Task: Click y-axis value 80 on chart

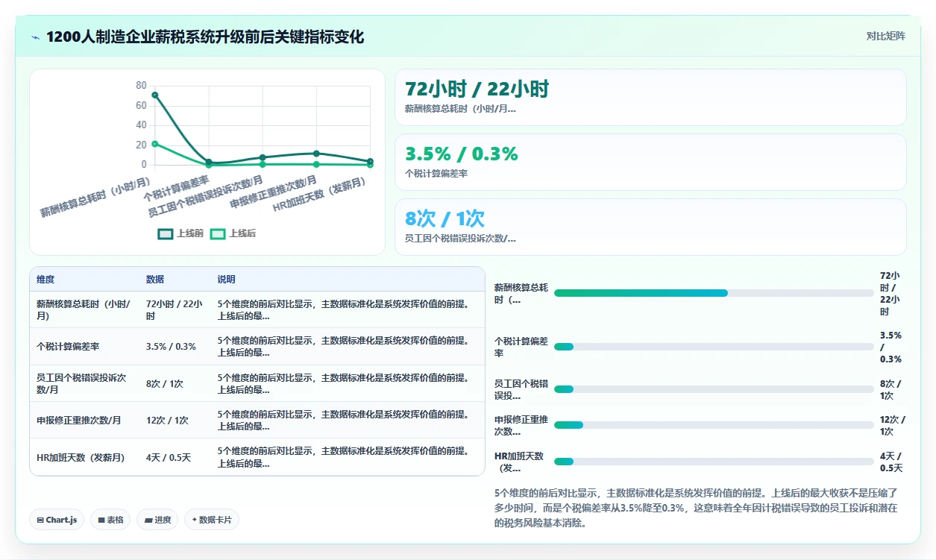Action: 141,86
